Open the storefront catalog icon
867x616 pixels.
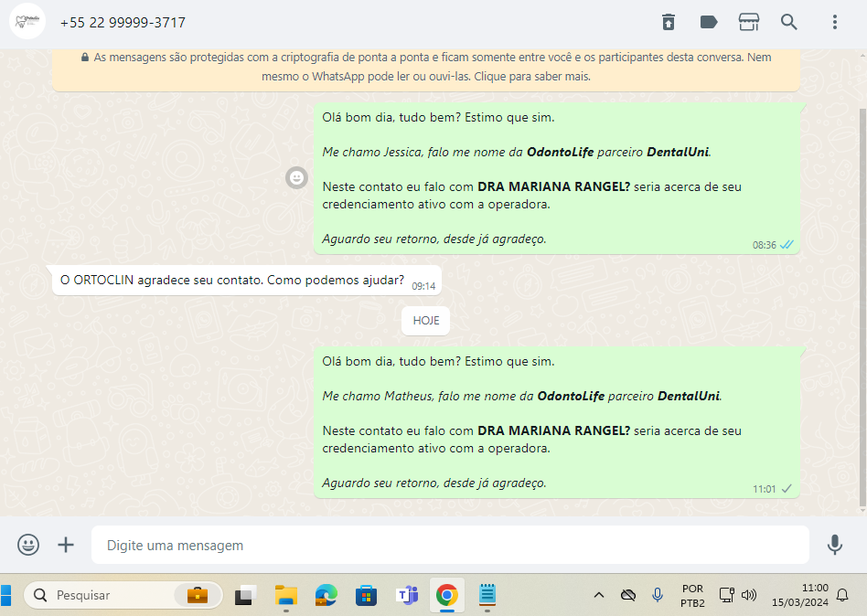pos(749,22)
